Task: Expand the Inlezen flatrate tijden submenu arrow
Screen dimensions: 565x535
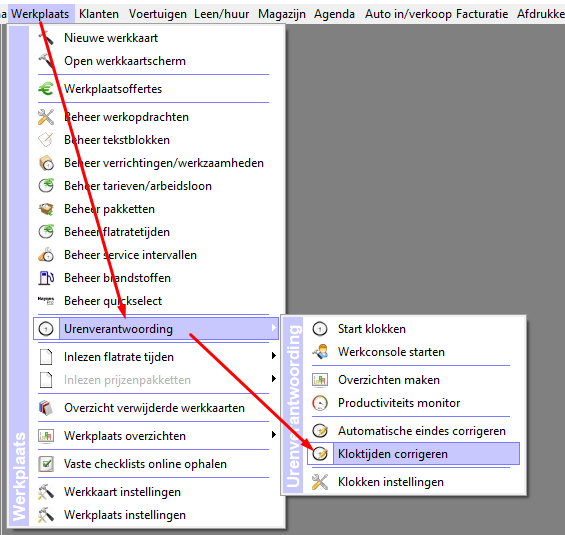Action: 273,356
